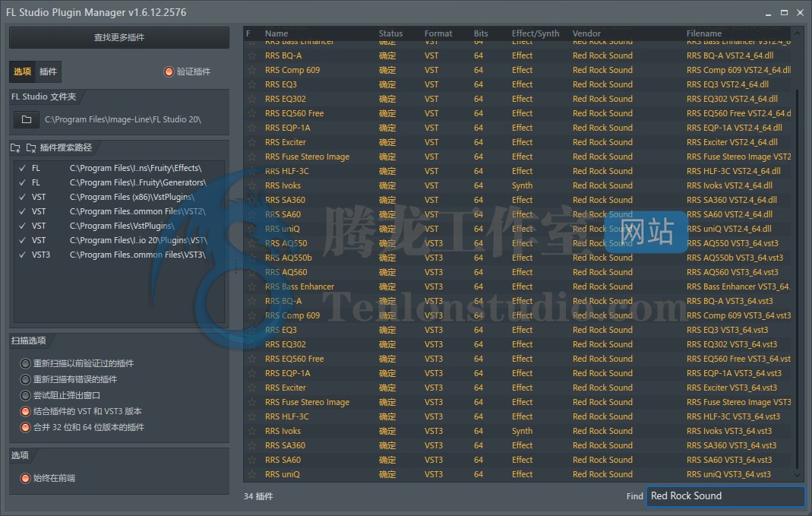This screenshot has width=812, height=516.
Task: Click the FL Studio folder browse button
Action: point(27,119)
